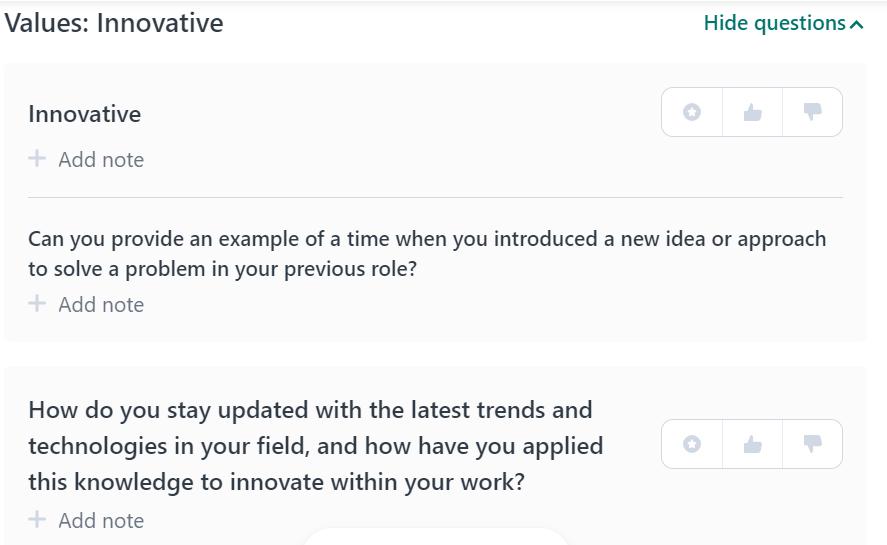Click plus icon below the latest trends question
Image resolution: width=887 pixels, height=545 pixels.
(37, 519)
